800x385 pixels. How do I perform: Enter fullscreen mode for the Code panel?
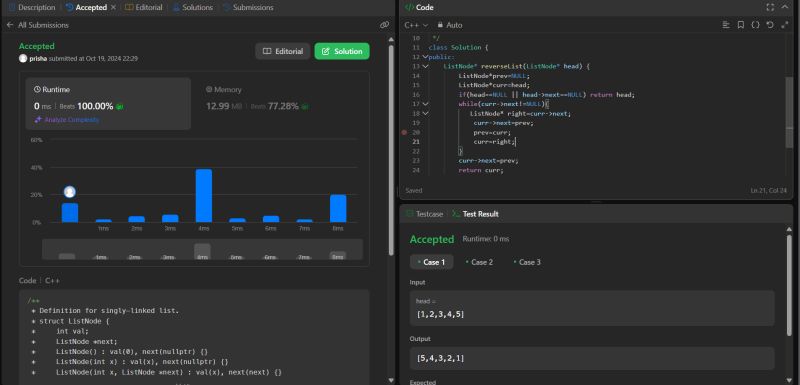(x=770, y=7)
